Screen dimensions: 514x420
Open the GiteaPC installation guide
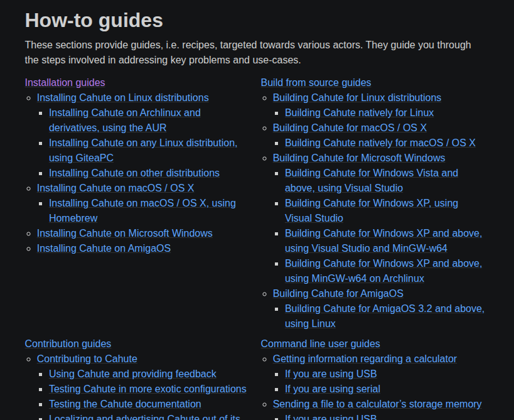coord(142,150)
